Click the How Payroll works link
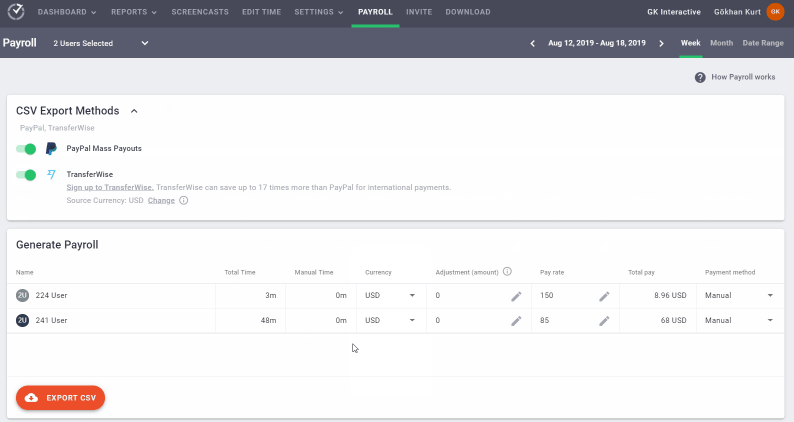This screenshot has height=422, width=794. [x=743, y=77]
